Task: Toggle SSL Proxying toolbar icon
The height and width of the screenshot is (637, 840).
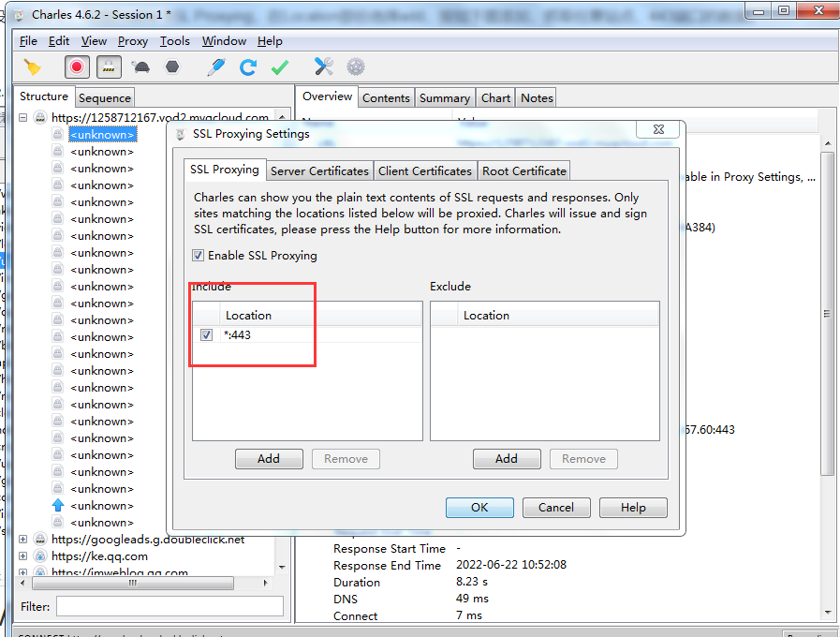Action: [x=109, y=67]
